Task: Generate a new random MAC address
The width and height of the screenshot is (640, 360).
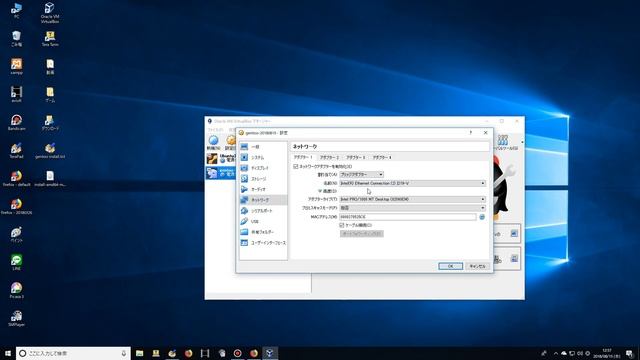Action: 482,217
